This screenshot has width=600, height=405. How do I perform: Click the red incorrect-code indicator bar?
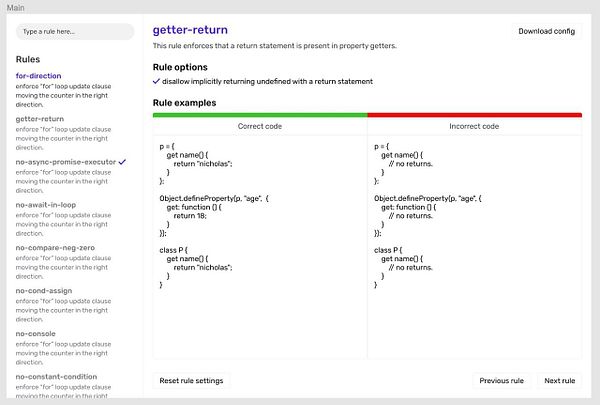(x=474, y=115)
